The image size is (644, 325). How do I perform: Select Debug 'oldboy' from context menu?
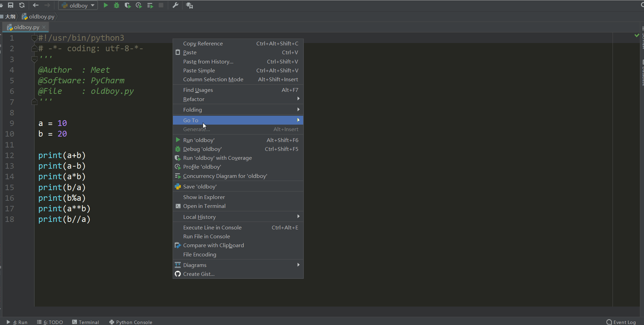[x=238, y=149]
